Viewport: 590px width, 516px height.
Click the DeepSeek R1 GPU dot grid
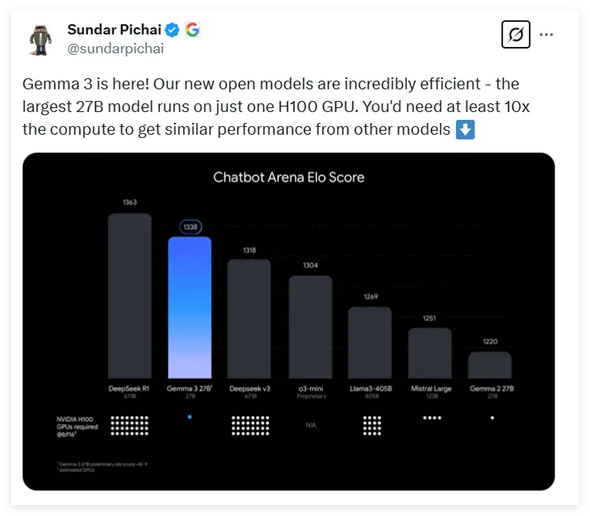coord(129,426)
